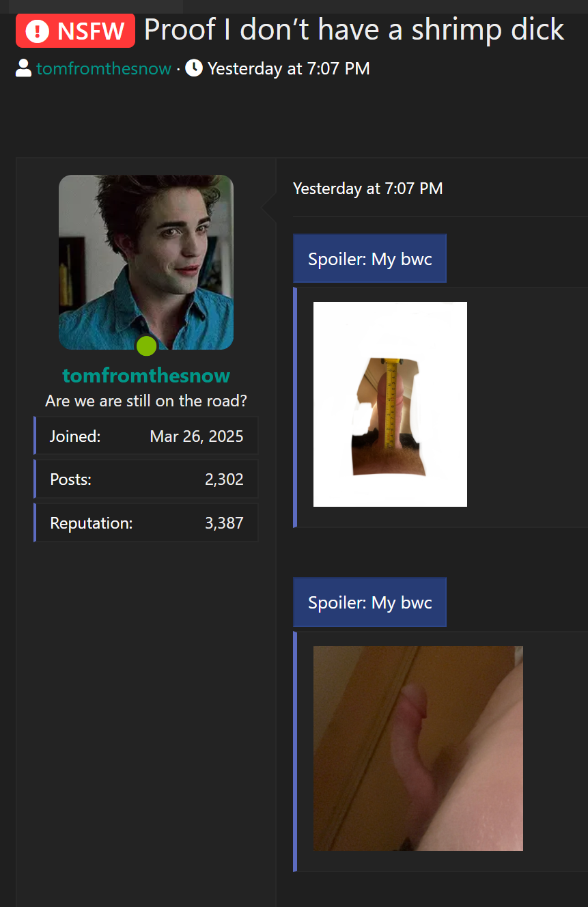The width and height of the screenshot is (588, 907).
Task: Click the red NSFW label badge
Action: pyautogui.click(x=75, y=31)
